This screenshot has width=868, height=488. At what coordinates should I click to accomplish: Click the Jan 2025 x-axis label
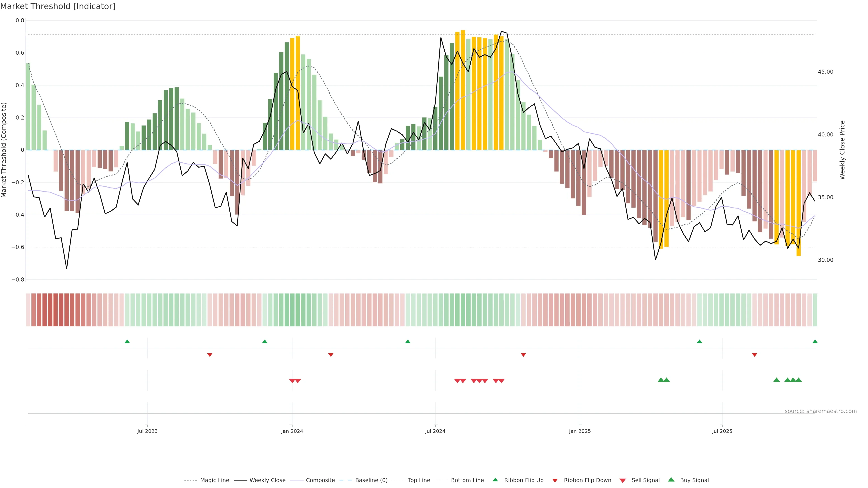click(x=580, y=431)
